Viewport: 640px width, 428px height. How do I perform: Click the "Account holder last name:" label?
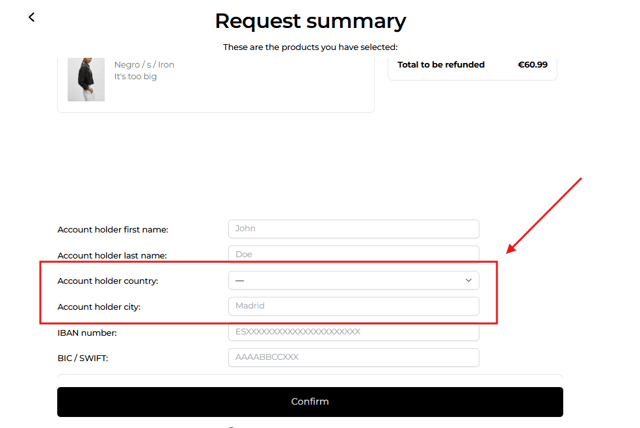(x=112, y=255)
